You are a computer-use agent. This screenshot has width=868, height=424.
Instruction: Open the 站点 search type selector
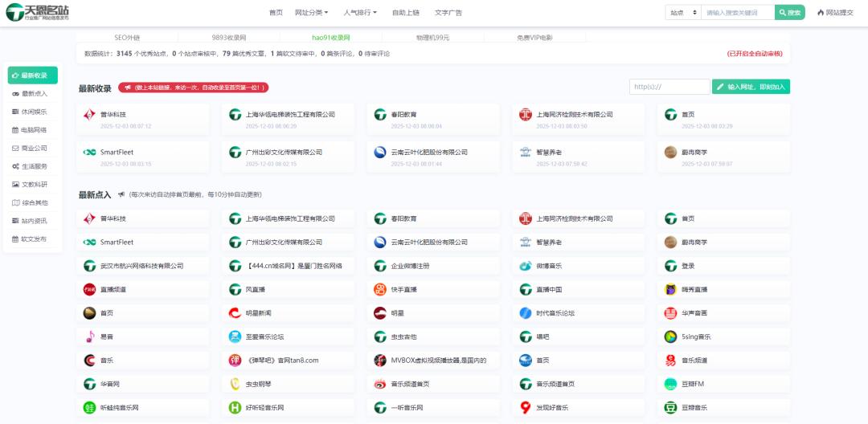click(682, 12)
